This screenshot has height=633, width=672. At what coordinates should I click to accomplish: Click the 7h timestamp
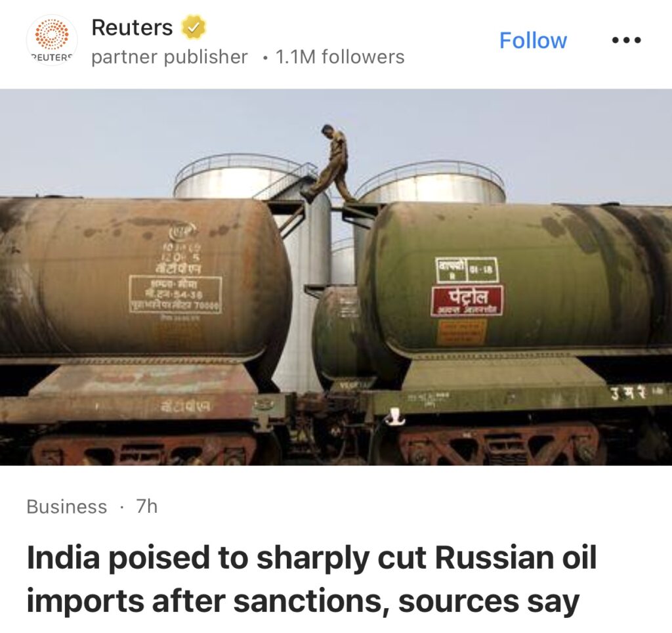tap(147, 506)
